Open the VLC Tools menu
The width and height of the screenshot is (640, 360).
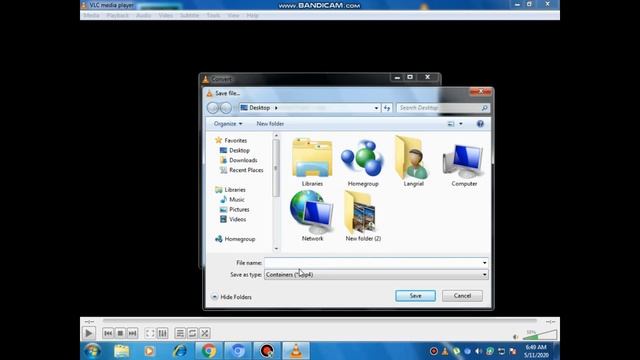click(x=213, y=16)
